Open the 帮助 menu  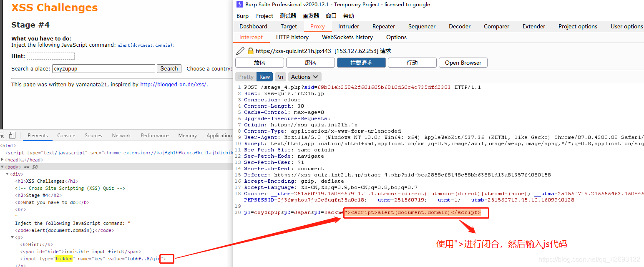348,16
